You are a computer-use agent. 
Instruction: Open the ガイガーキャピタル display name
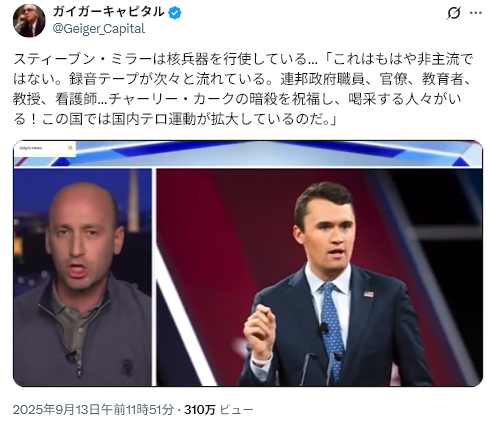(x=109, y=12)
